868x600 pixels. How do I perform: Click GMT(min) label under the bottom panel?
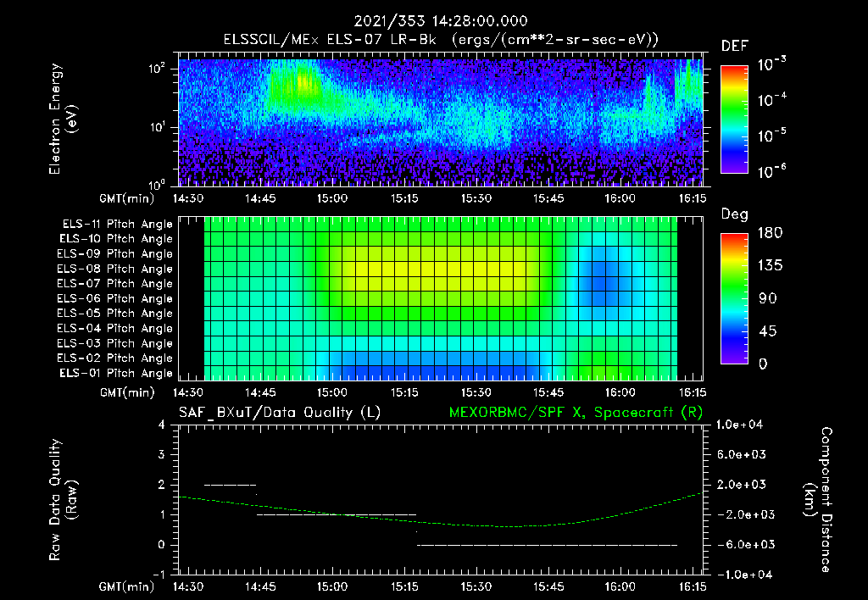coord(127,586)
